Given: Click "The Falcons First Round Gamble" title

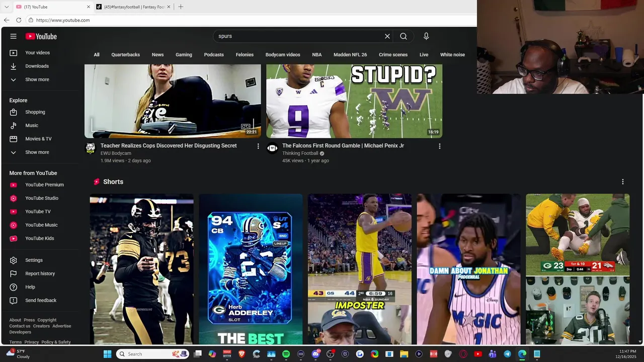Looking at the screenshot, I should point(343,146).
